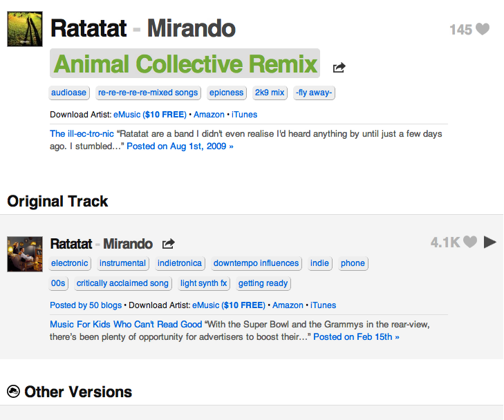Open the Posted on Aug 1st, 2009 link

pyautogui.click(x=180, y=146)
